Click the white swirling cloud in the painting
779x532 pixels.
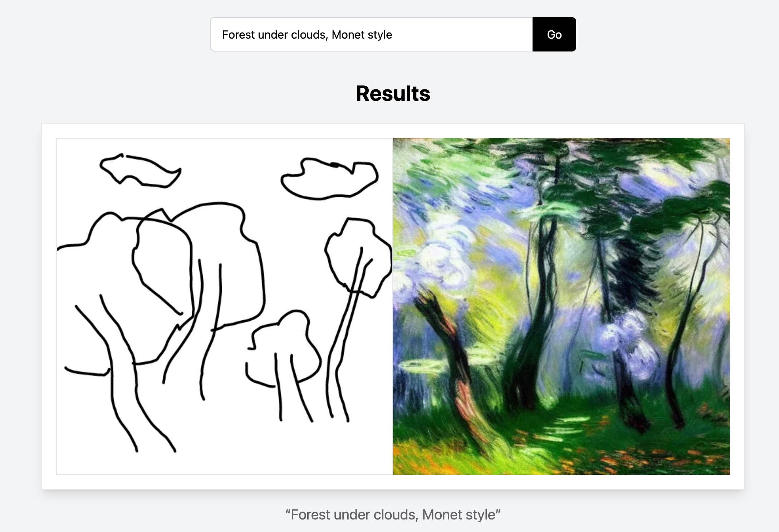[440, 257]
